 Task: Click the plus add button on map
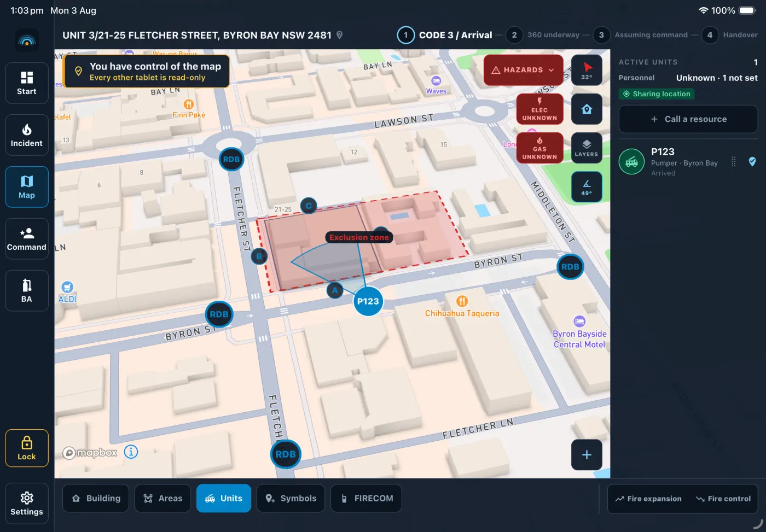coord(587,455)
